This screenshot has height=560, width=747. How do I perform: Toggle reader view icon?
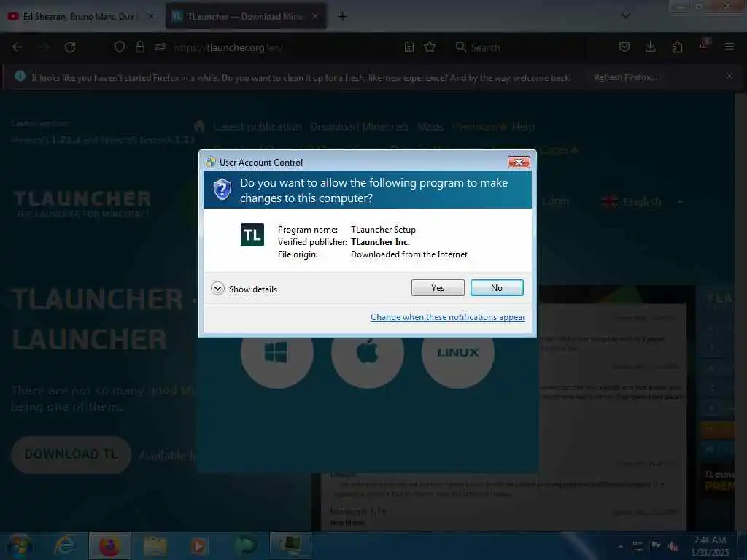(409, 47)
